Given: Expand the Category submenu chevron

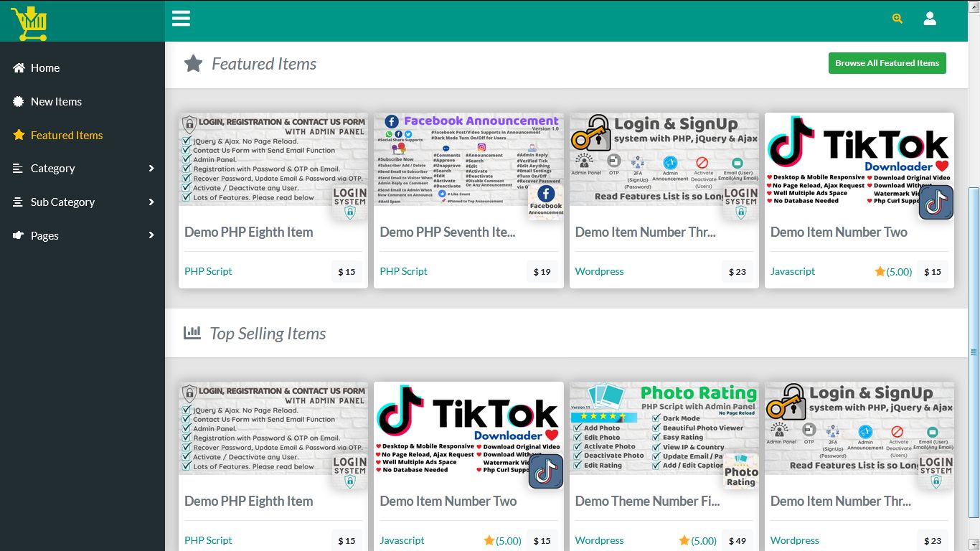Looking at the screenshot, I should click(x=151, y=168).
